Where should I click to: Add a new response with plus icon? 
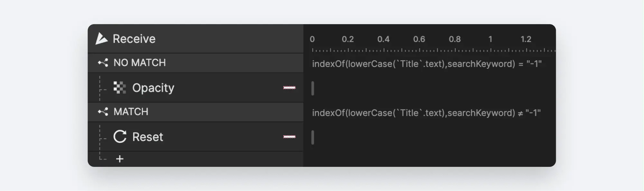coord(120,159)
